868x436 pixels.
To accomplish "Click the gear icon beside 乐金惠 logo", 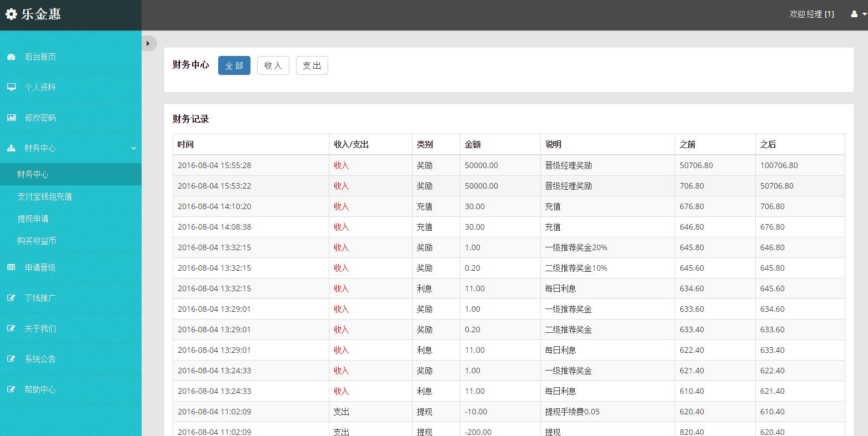I will [11, 14].
